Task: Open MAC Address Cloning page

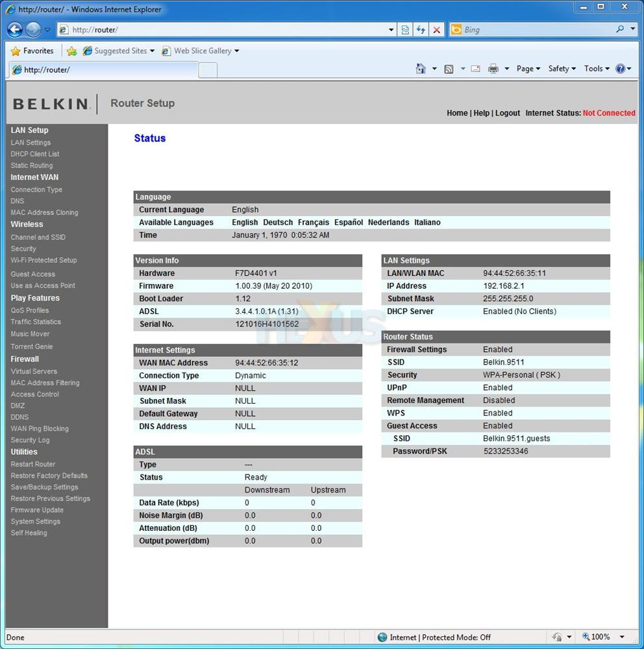Action: coord(44,212)
